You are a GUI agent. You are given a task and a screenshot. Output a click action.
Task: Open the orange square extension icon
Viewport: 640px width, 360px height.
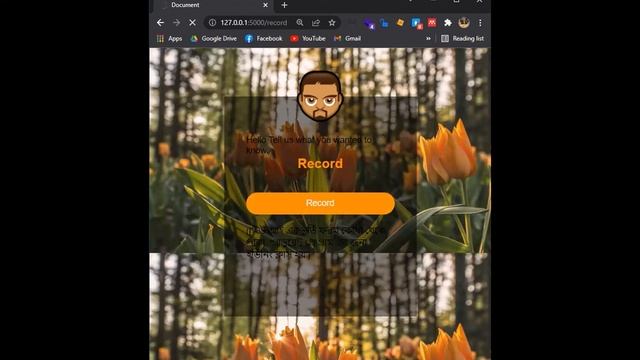point(400,22)
